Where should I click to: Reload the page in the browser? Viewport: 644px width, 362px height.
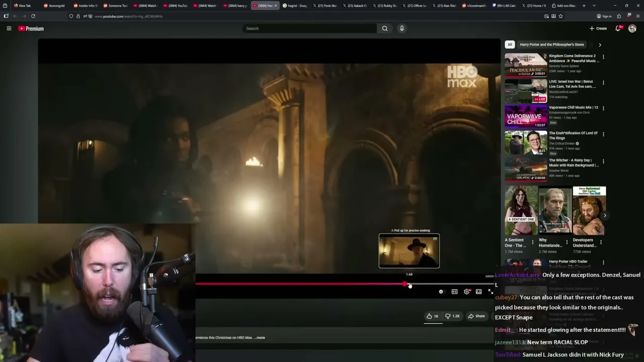tap(33, 16)
